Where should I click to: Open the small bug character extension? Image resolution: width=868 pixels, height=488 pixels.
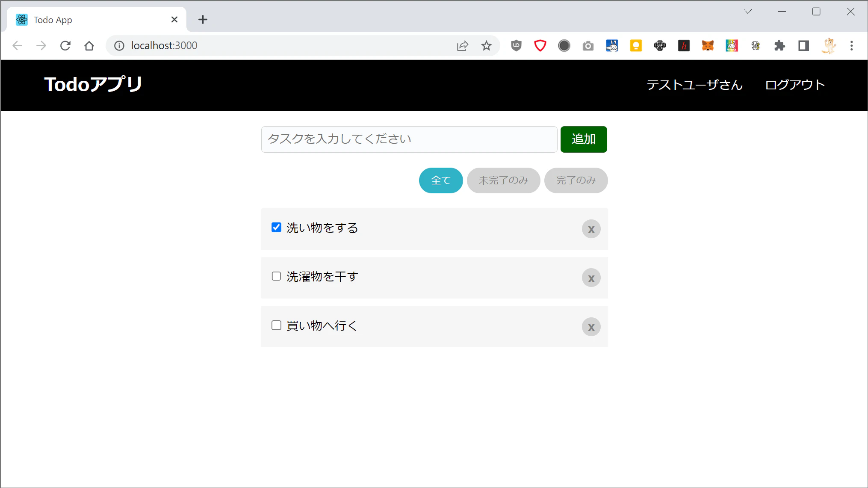tap(756, 46)
